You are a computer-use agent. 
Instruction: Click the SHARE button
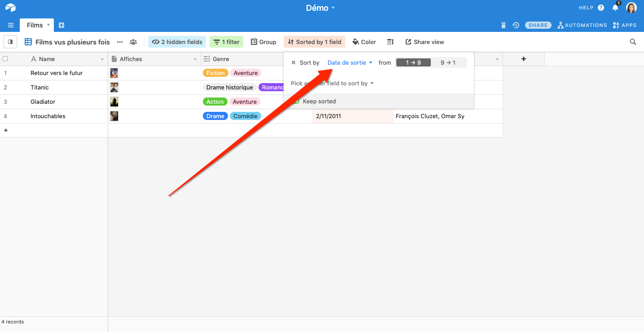coord(538,25)
